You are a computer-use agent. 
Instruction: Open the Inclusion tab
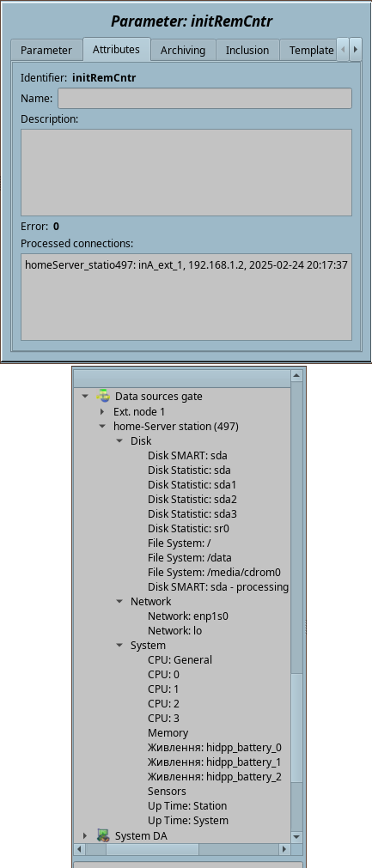click(x=247, y=50)
